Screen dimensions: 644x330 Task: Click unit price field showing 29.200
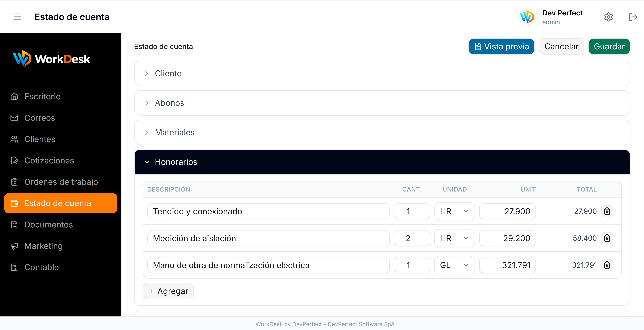pos(507,238)
